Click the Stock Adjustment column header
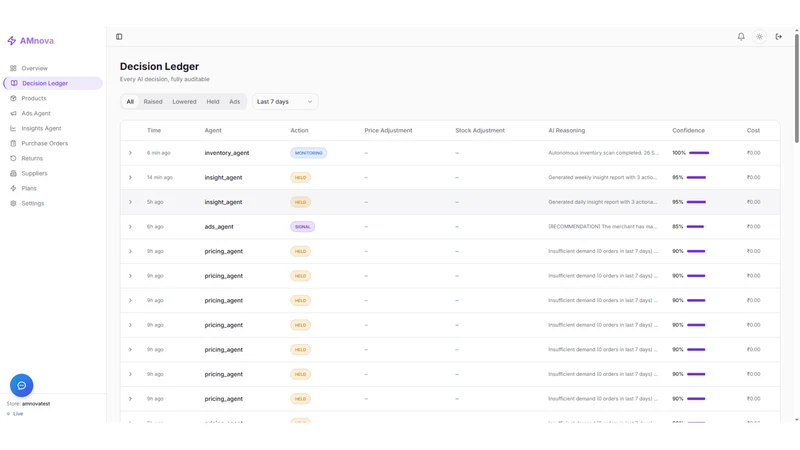Screen dimensions: 800x450 point(480,131)
